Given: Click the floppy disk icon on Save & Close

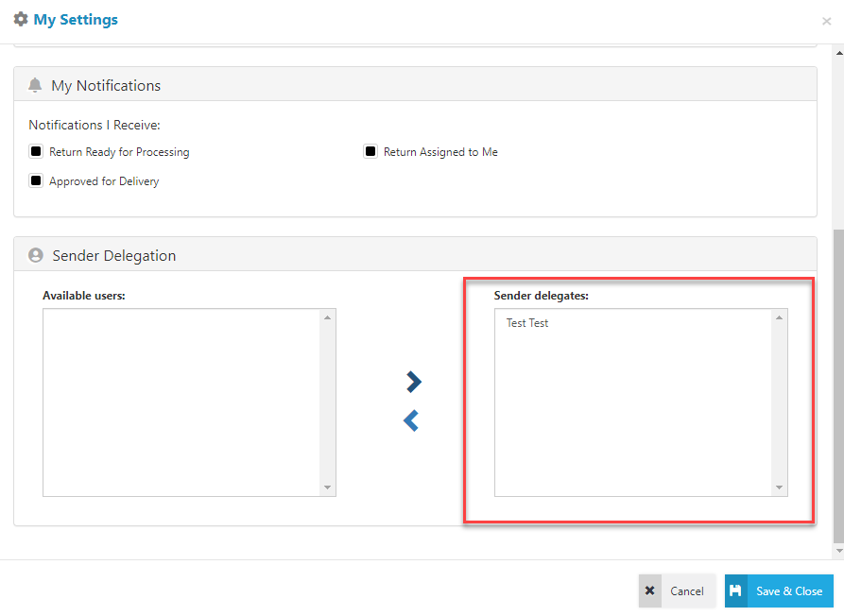Looking at the screenshot, I should coord(736,590).
